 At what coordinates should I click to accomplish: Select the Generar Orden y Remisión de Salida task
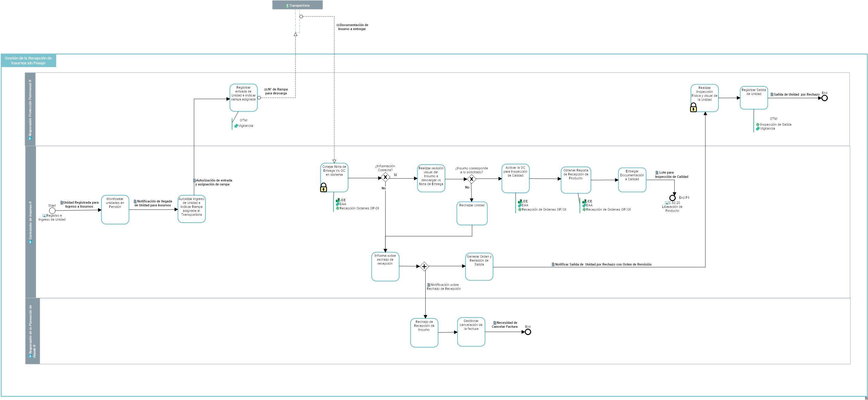pyautogui.click(x=479, y=267)
